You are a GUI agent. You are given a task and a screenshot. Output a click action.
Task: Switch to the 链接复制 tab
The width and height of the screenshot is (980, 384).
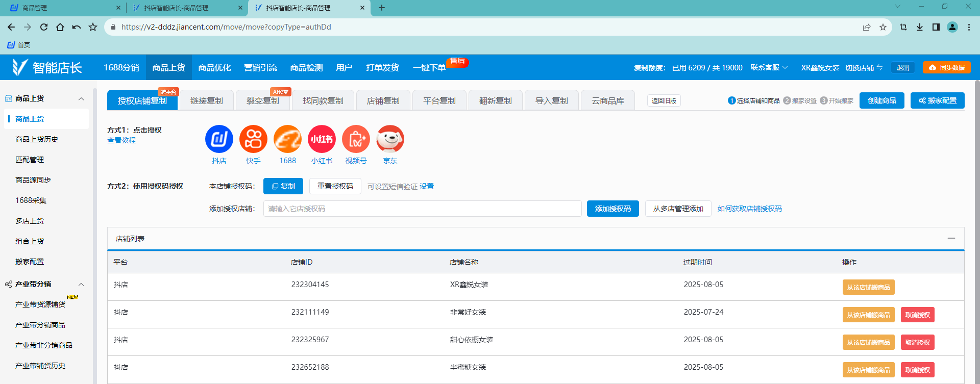[207, 100]
